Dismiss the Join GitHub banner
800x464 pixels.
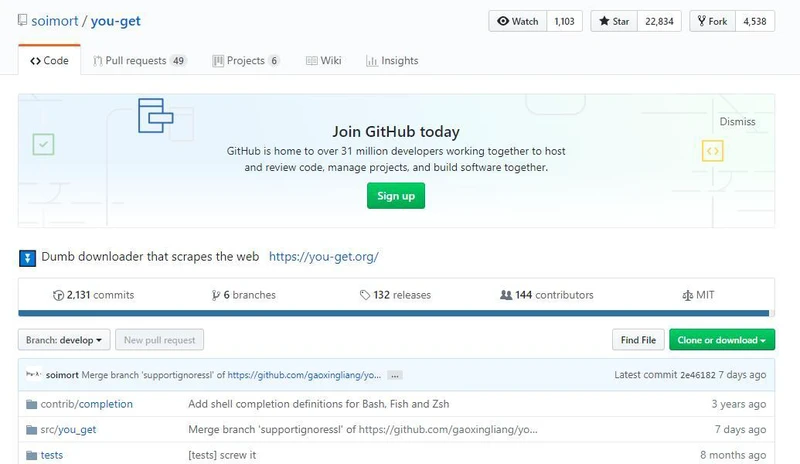[737, 121]
